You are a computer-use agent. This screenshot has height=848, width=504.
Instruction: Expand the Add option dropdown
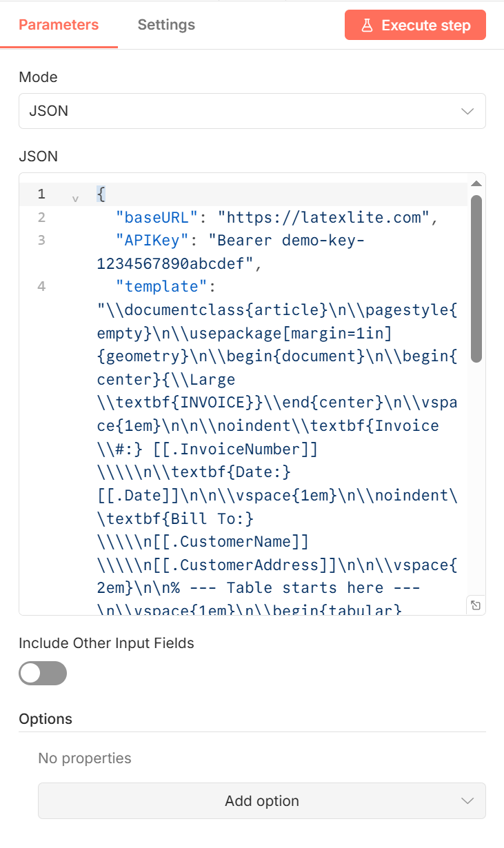tap(262, 801)
